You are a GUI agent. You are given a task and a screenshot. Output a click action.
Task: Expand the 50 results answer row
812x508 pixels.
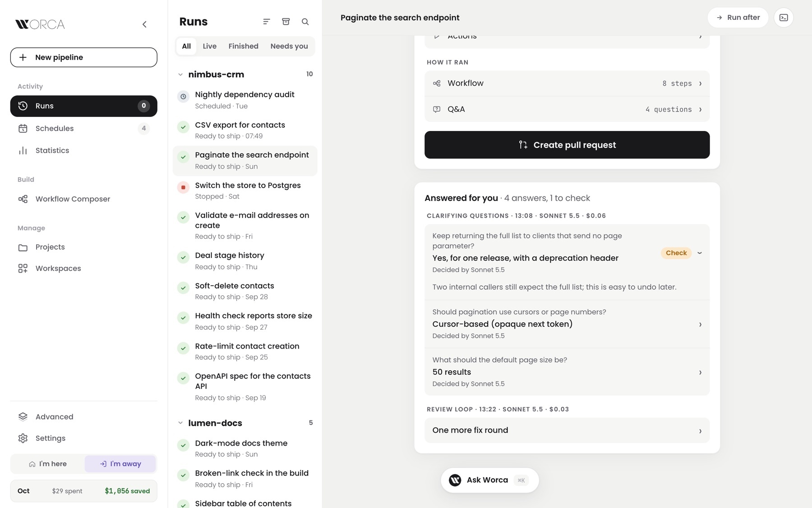(567, 372)
